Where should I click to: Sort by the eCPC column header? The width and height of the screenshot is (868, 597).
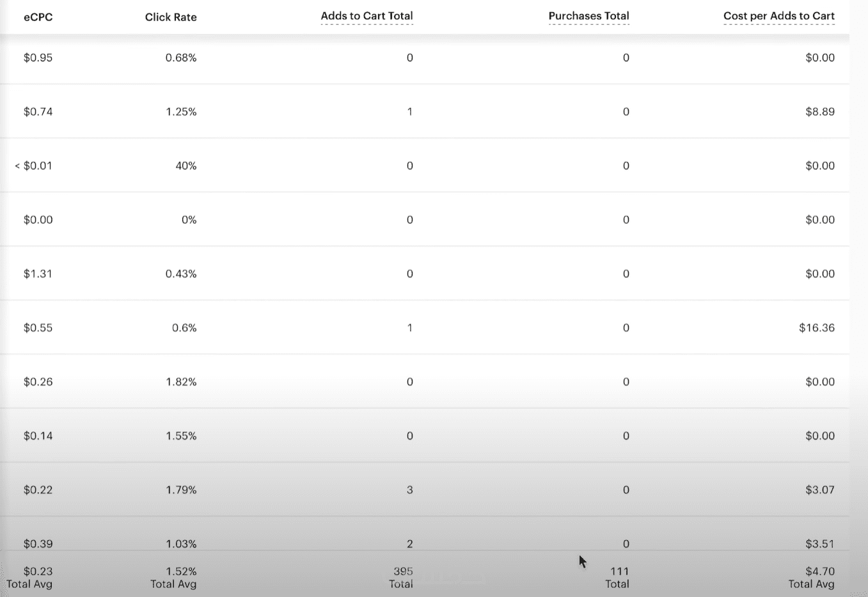(38, 17)
